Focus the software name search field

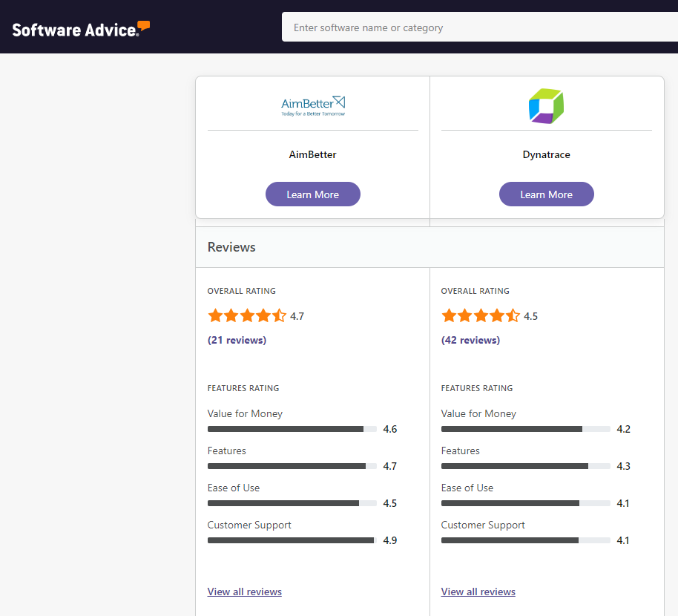tap(480, 27)
